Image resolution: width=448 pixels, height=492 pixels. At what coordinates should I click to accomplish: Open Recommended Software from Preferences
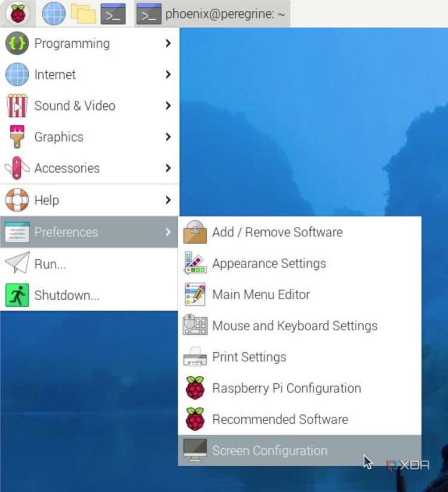[280, 419]
